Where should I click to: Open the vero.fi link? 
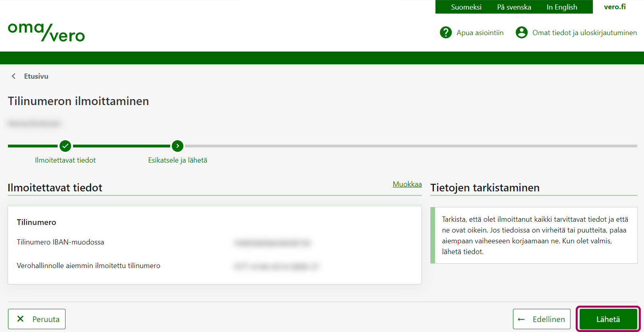point(614,7)
